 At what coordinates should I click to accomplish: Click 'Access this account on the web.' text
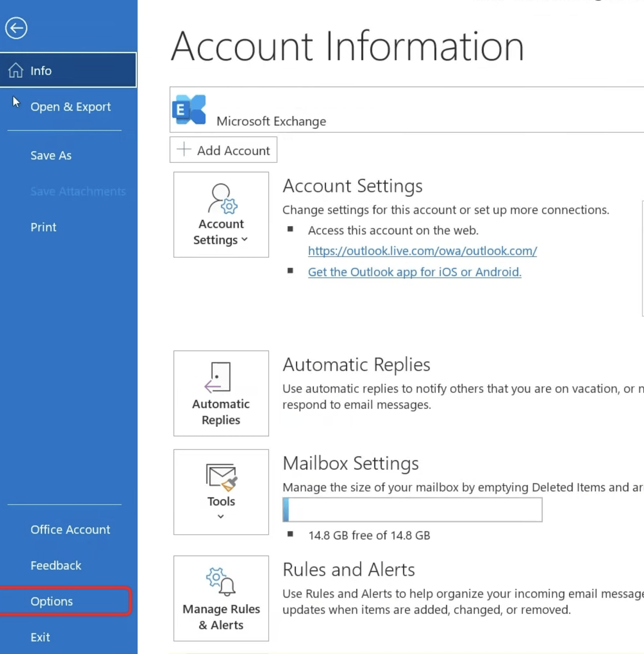tap(393, 231)
